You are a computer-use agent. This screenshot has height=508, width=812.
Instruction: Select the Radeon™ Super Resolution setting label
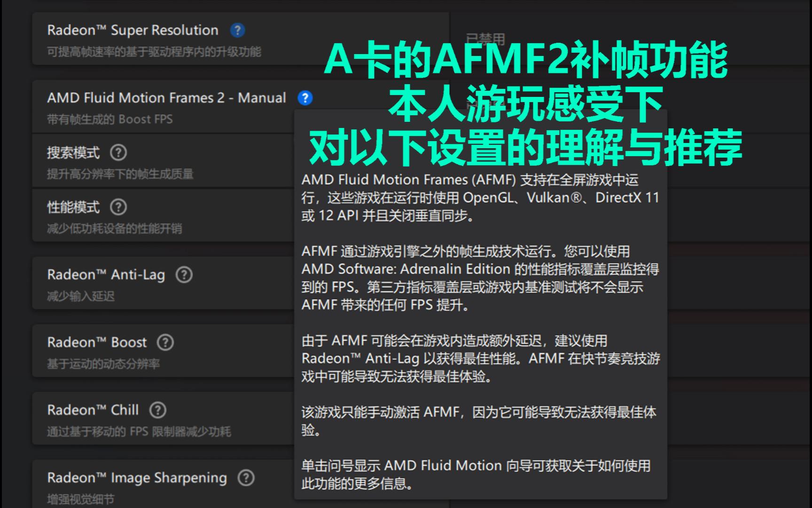pyautogui.click(x=133, y=30)
